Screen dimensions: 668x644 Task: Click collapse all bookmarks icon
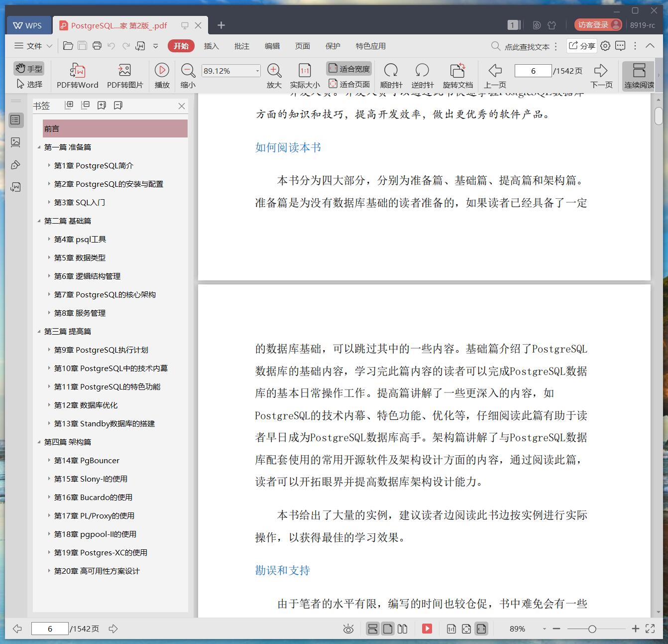[86, 105]
